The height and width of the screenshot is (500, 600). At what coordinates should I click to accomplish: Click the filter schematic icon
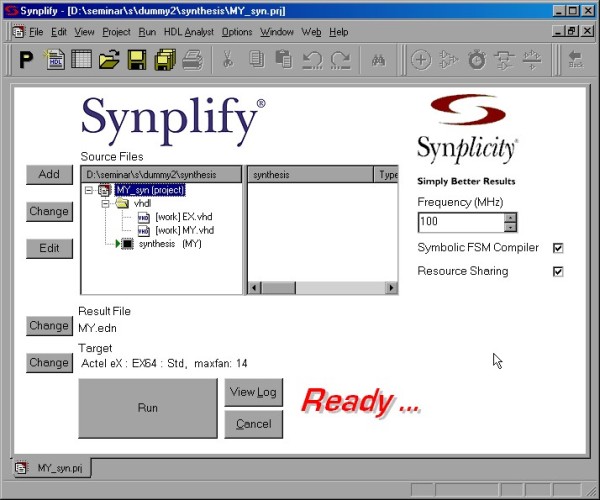point(504,60)
